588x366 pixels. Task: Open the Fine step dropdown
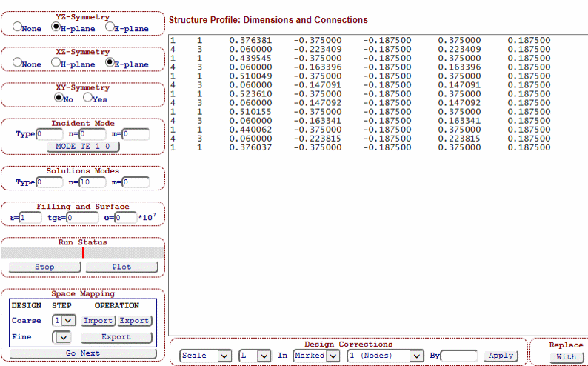[x=64, y=337]
